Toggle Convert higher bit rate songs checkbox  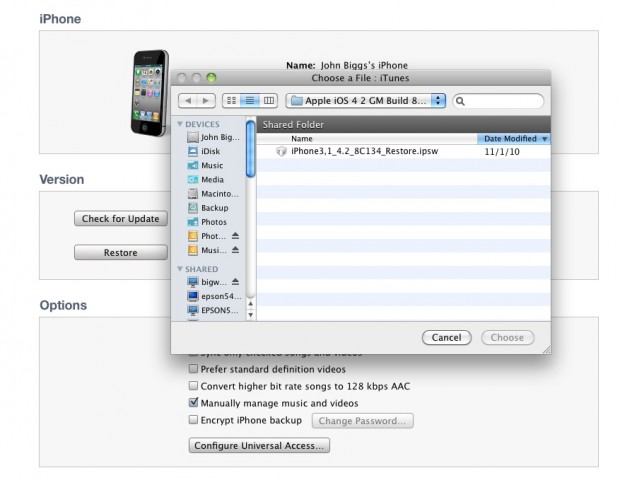194,386
